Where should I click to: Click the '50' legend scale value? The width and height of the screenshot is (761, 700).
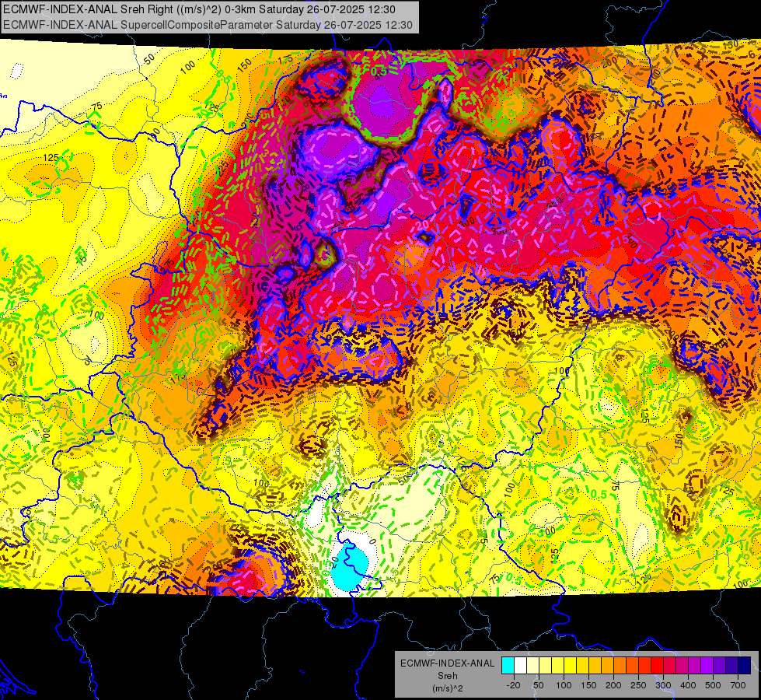coord(539,685)
